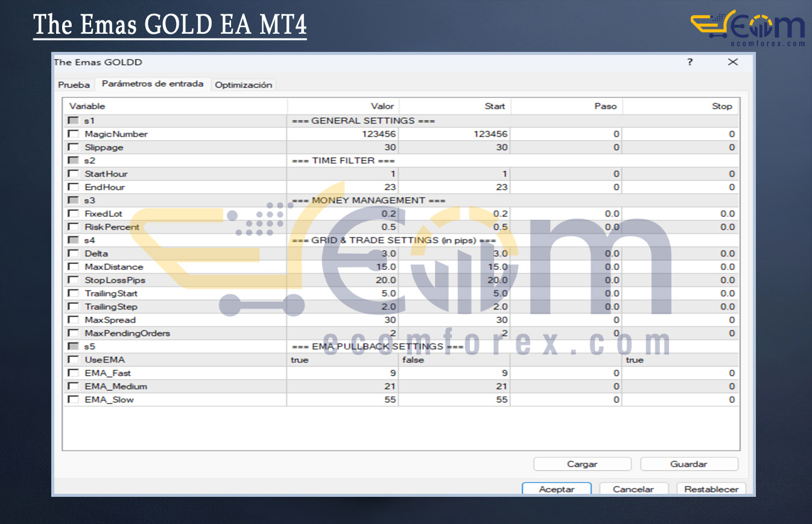Click the help question mark icon
812x524 pixels.
pyautogui.click(x=690, y=62)
